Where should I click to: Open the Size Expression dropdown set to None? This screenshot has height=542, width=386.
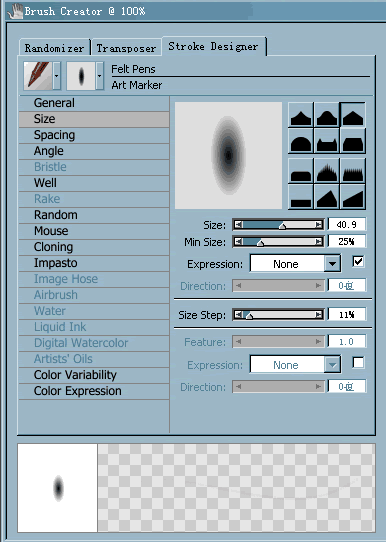(x=295, y=264)
